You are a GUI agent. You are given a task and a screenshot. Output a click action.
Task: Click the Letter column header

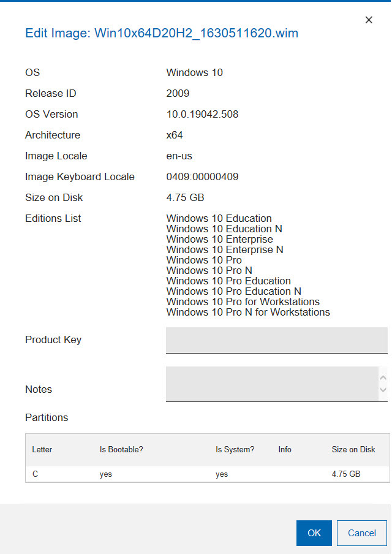42,450
